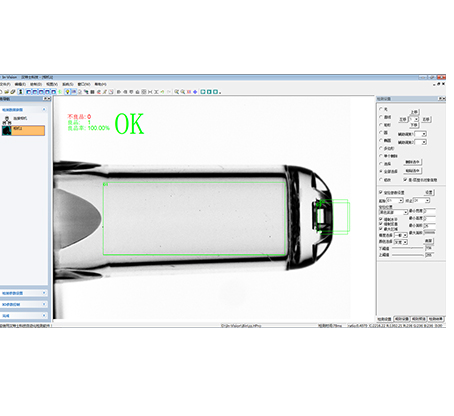Click the blue diamond toolbar icon

point(195,92)
